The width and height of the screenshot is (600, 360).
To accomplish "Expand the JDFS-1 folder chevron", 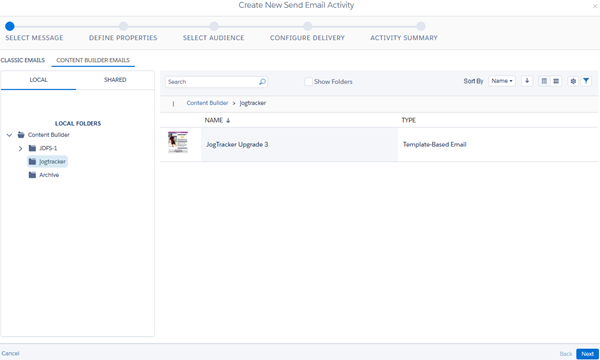I will 20,148.
